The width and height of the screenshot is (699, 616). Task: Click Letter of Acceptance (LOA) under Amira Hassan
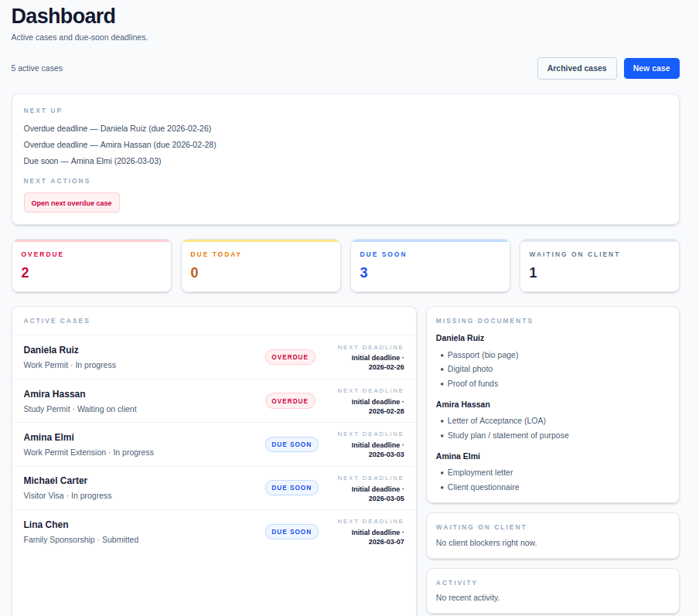pyautogui.click(x=496, y=420)
